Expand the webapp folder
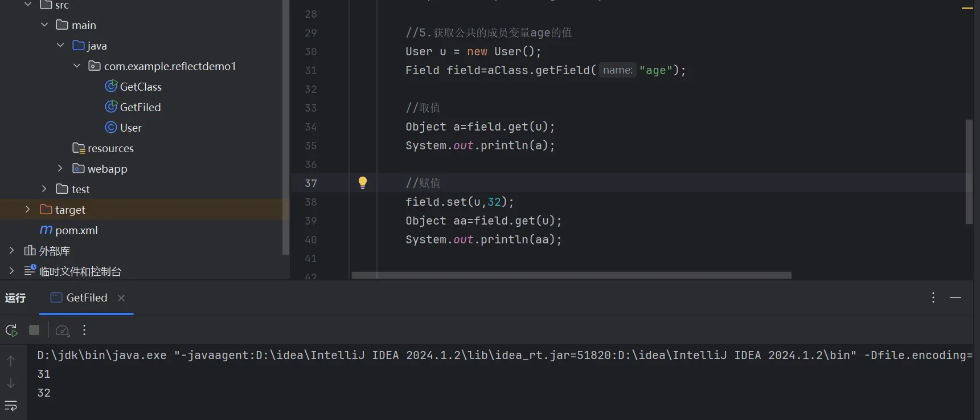This screenshot has width=980, height=420. tap(60, 169)
